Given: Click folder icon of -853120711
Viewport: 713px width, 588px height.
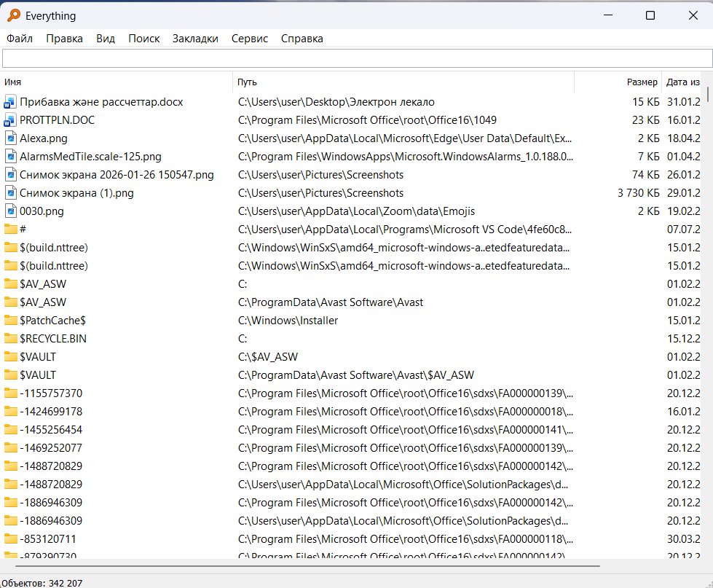Looking at the screenshot, I should point(10,538).
